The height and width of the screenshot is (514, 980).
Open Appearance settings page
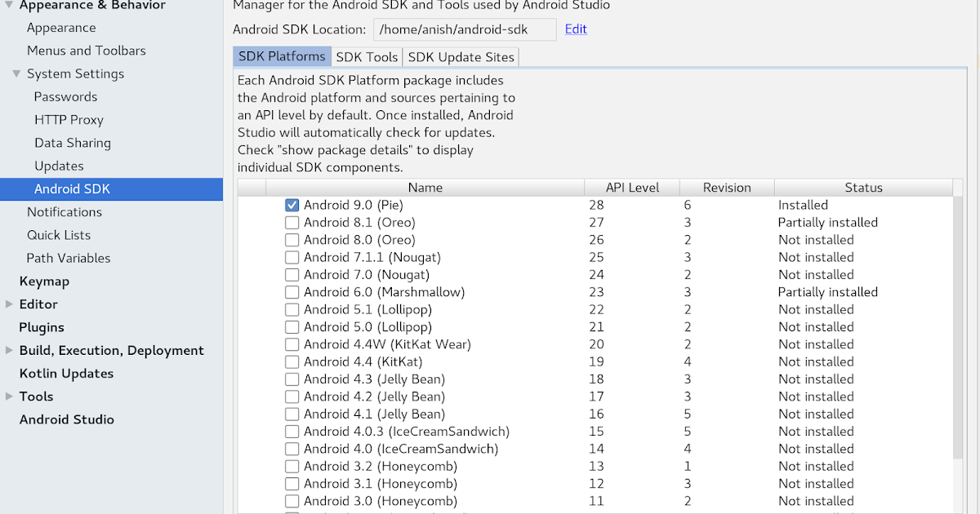point(61,28)
